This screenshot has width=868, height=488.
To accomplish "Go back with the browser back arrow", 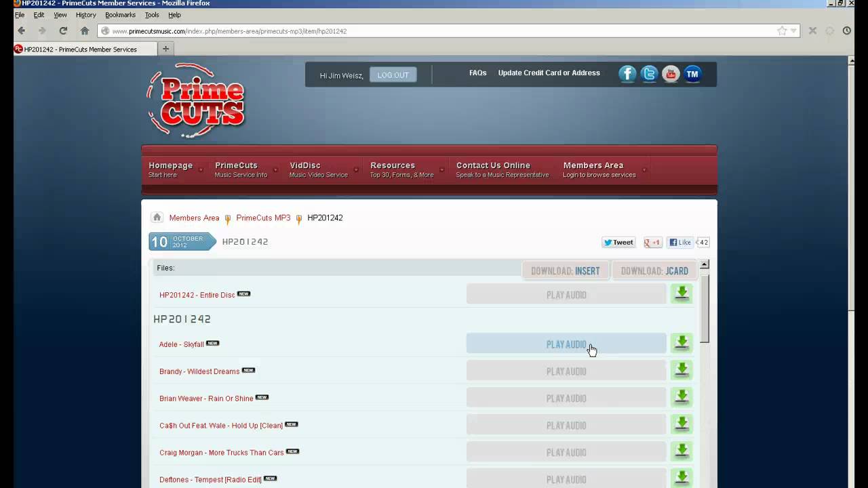I will coord(21,30).
